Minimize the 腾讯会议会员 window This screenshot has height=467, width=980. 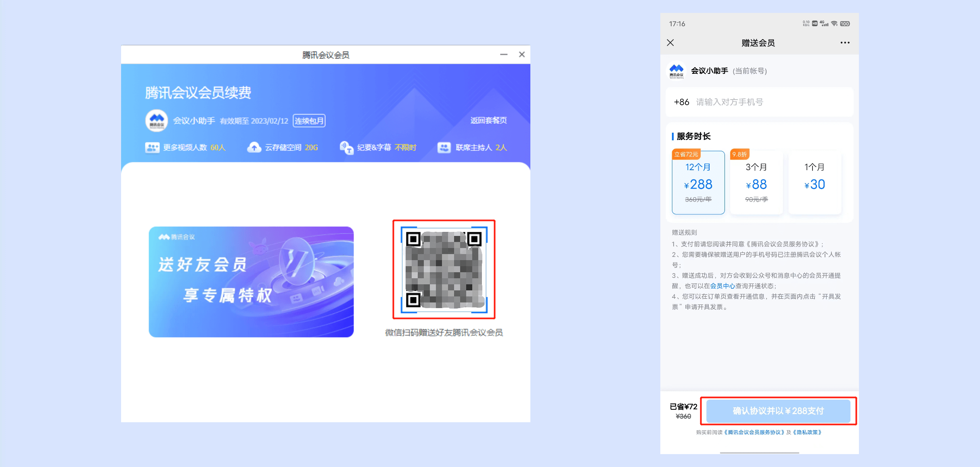coord(504,54)
